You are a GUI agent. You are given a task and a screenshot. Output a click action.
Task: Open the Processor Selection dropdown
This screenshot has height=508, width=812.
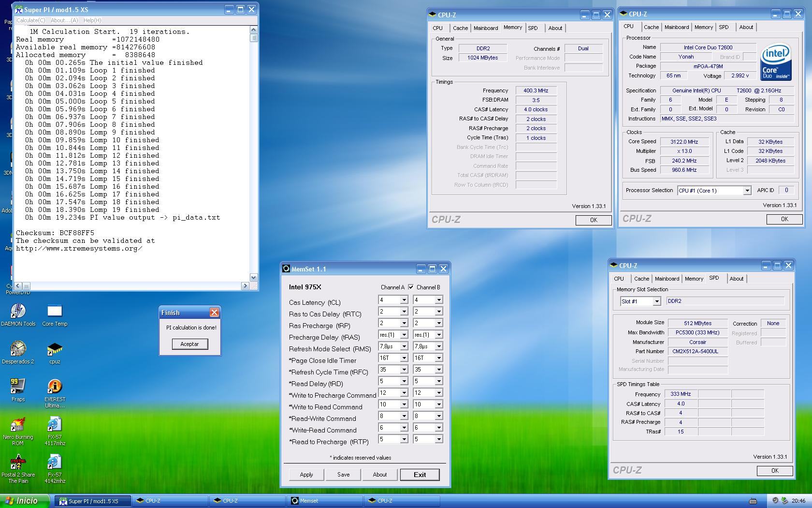(747, 191)
